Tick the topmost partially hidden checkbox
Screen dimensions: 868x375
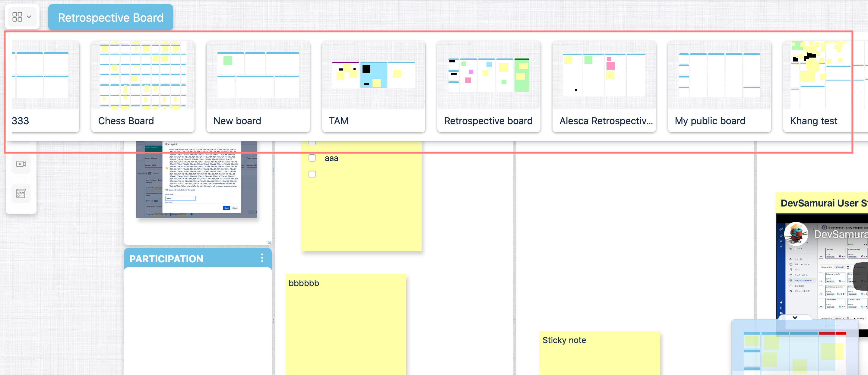click(312, 143)
